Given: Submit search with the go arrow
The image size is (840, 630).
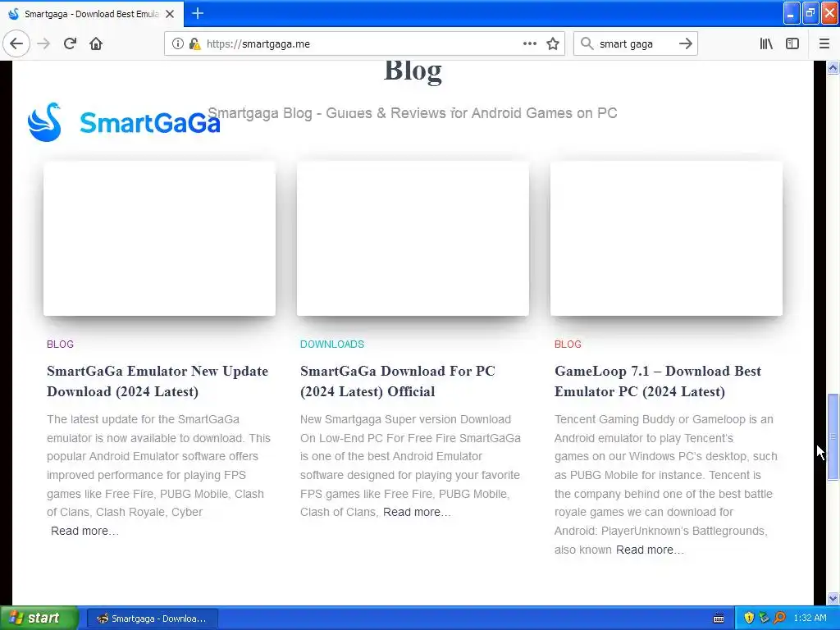Looking at the screenshot, I should coord(686,44).
